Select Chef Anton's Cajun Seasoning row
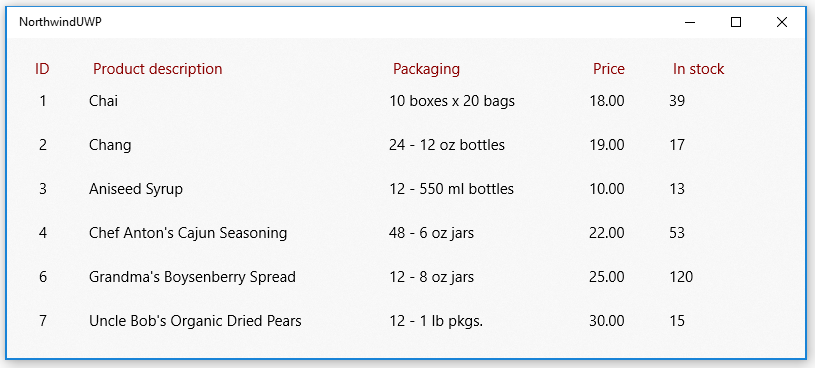Screen dimensions: 815x368 (x=405, y=233)
